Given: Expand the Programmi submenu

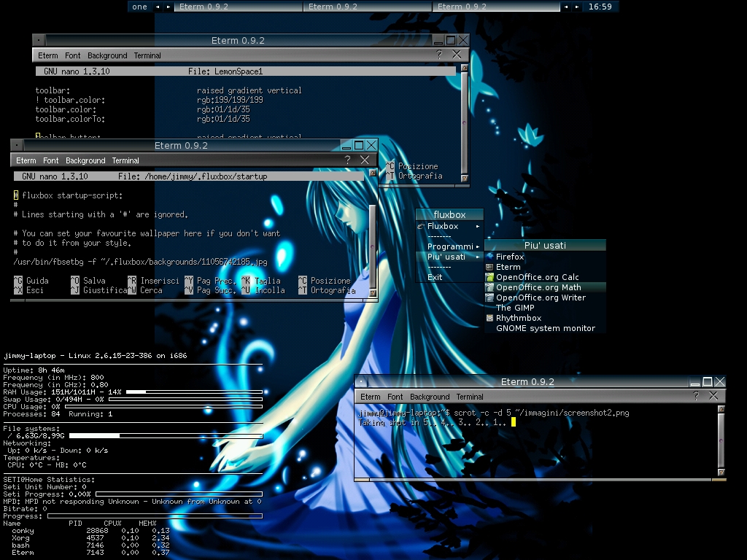Looking at the screenshot, I should 449,246.
